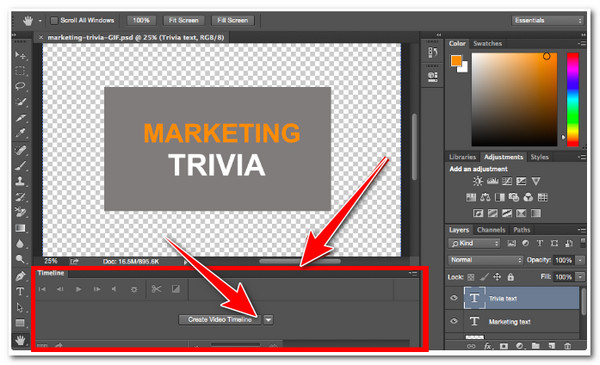Select the Dodge tool
Viewport: 600px width, 365px height.
click(x=20, y=259)
